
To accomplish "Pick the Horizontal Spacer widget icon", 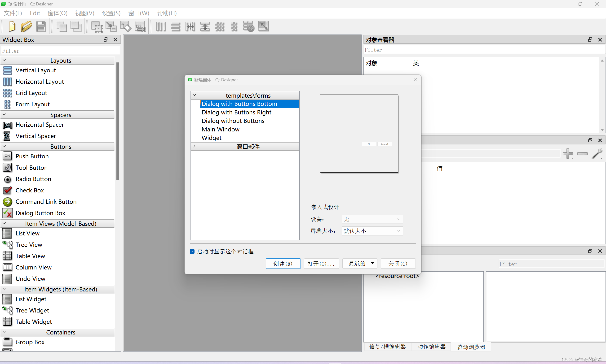I will (x=7, y=125).
